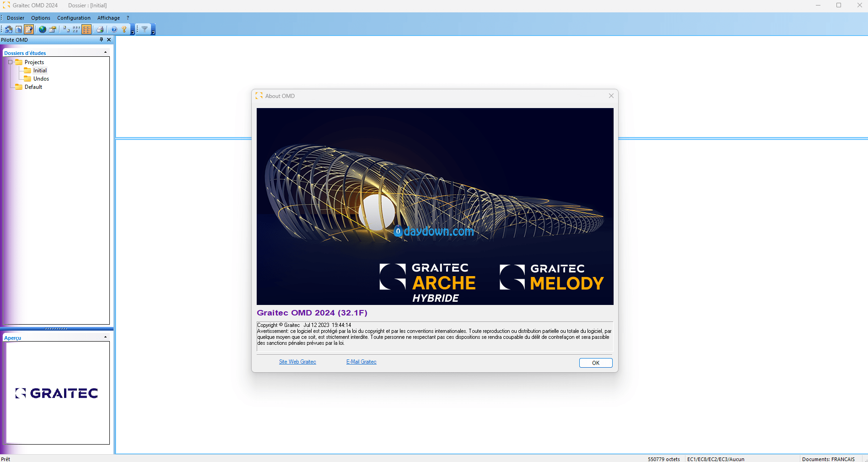Click the Graitec app icon in title bar
This screenshot has height=462, width=868.
(x=6, y=5)
